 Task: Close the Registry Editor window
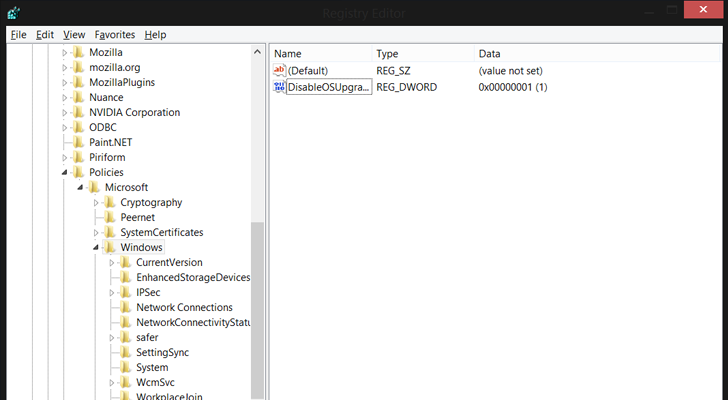point(703,9)
